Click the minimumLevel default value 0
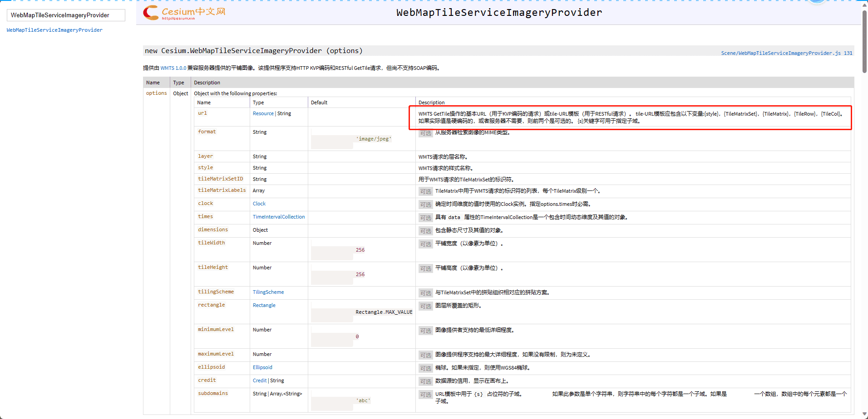Viewport: 868px width, 419px height. 357,336
